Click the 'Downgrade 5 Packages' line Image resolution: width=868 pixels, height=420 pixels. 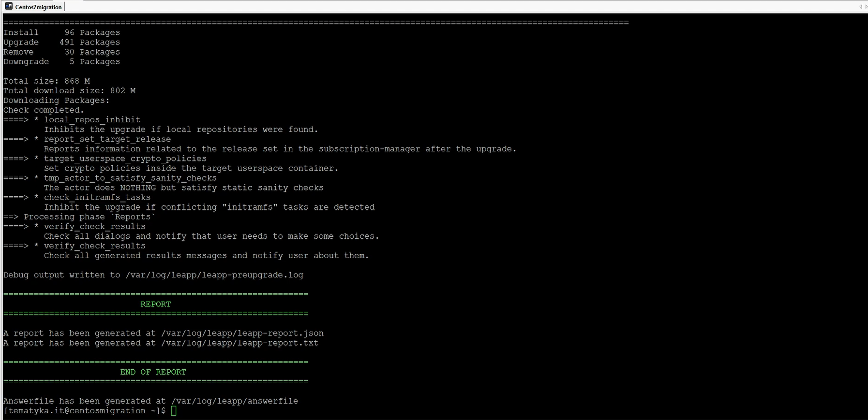[61, 62]
